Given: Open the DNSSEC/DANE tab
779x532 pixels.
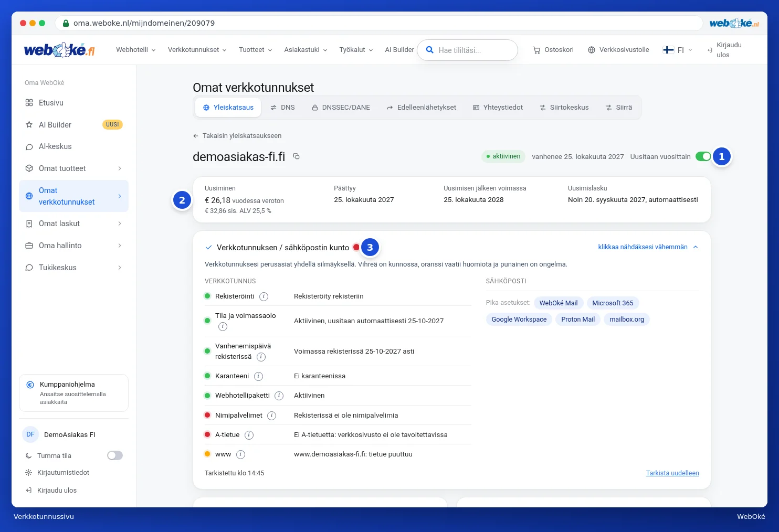Looking at the screenshot, I should click(x=341, y=108).
